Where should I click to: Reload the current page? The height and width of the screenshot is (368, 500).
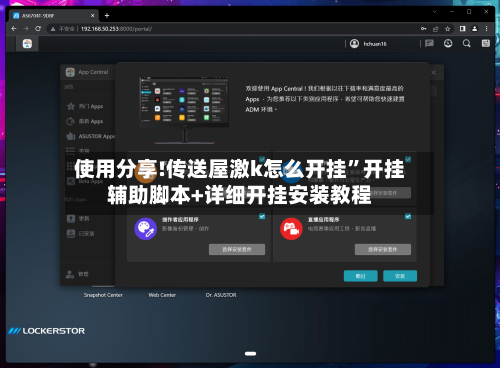point(38,29)
